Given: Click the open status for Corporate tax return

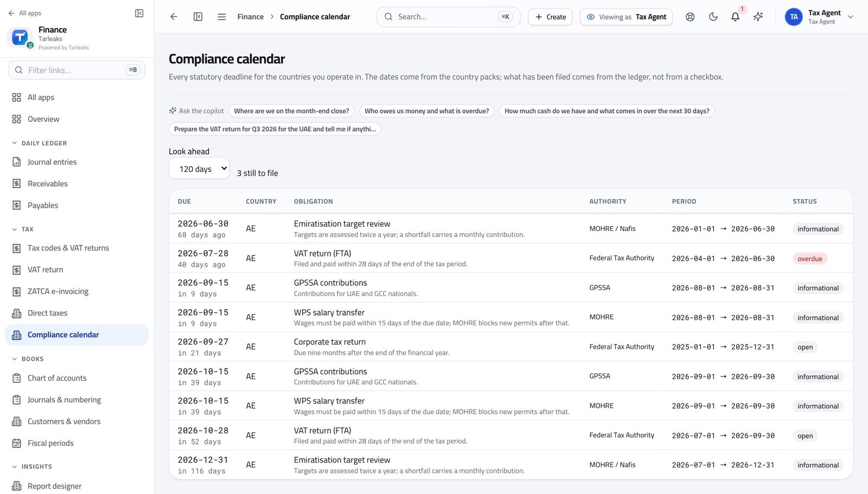Looking at the screenshot, I should tap(805, 347).
